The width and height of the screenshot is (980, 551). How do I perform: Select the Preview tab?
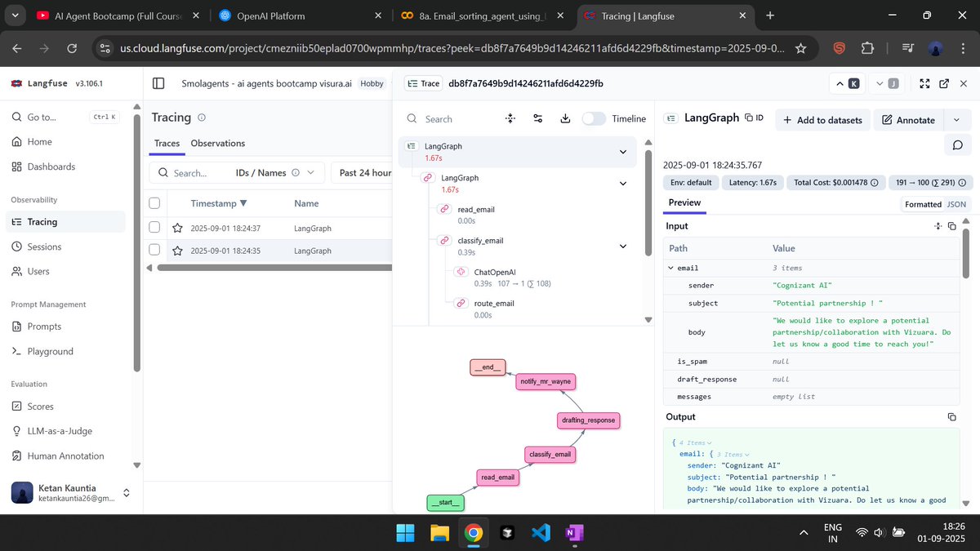(684, 202)
